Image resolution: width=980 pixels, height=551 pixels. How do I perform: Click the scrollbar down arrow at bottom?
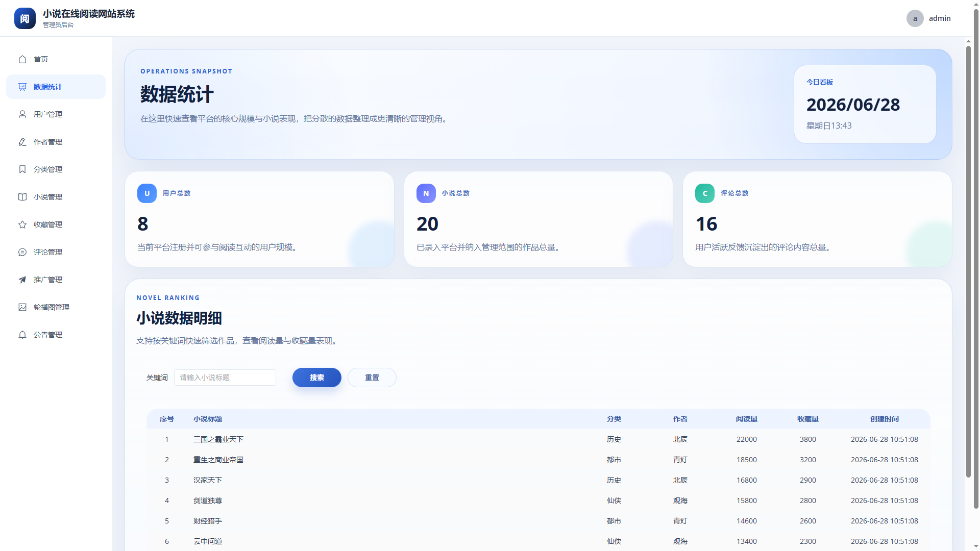[x=968, y=546]
